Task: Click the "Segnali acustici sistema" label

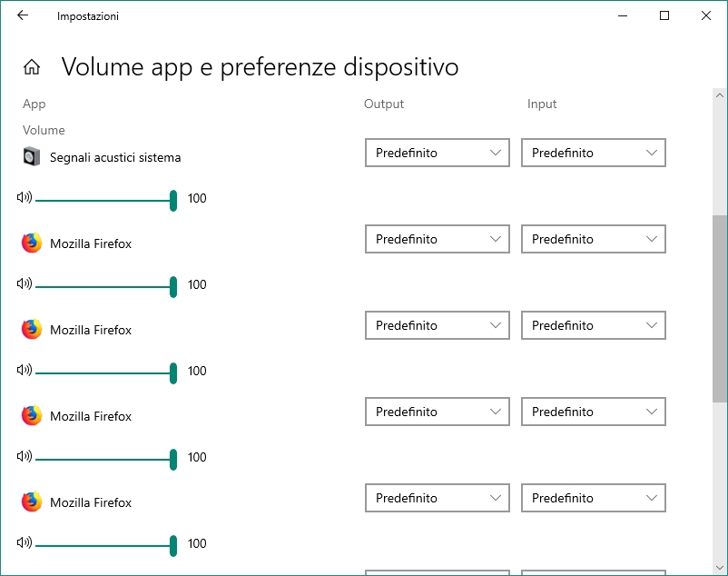Action: coord(115,157)
